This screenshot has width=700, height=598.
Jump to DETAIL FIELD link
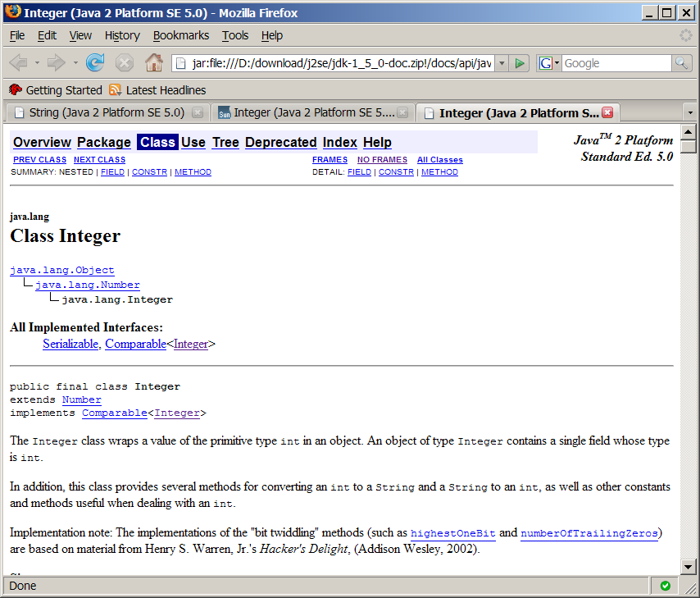click(x=359, y=172)
